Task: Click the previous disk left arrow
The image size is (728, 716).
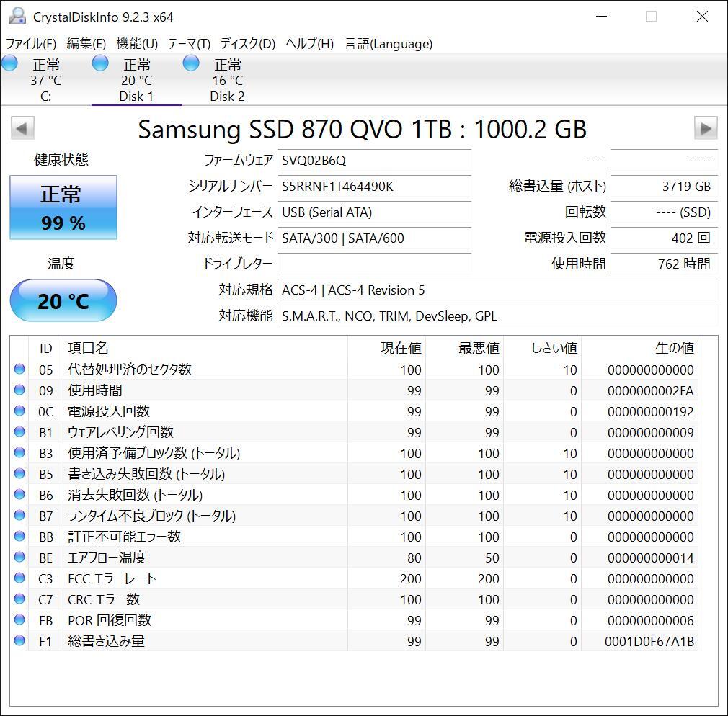Action: (x=22, y=129)
